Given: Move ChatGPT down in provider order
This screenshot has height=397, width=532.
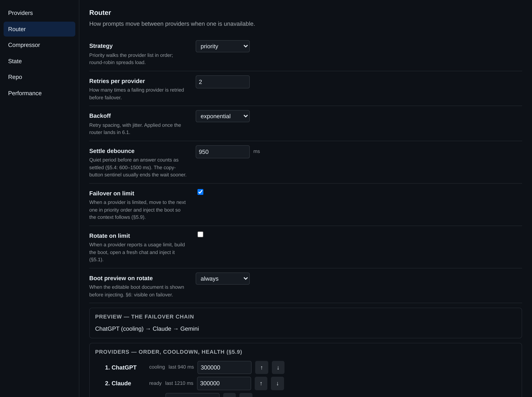Looking at the screenshot, I should (278, 367).
